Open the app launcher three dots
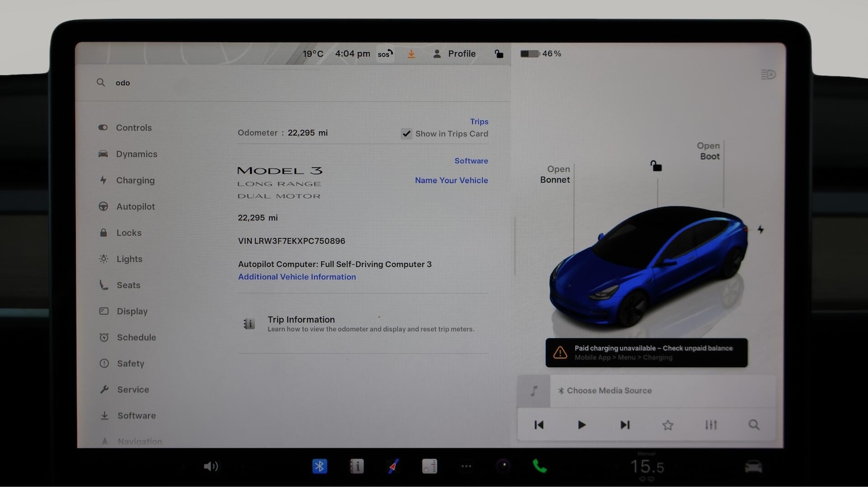The image size is (868, 487). click(x=466, y=466)
